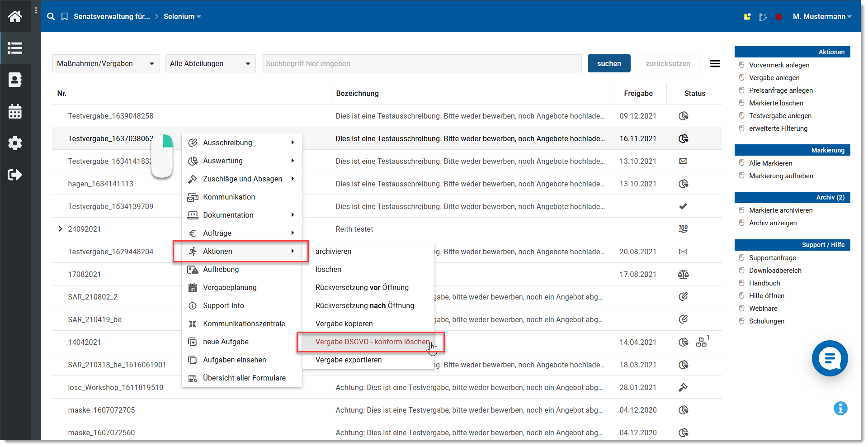
Task: Open the Maßnahmen/Vergaben dropdown
Action: (106, 64)
